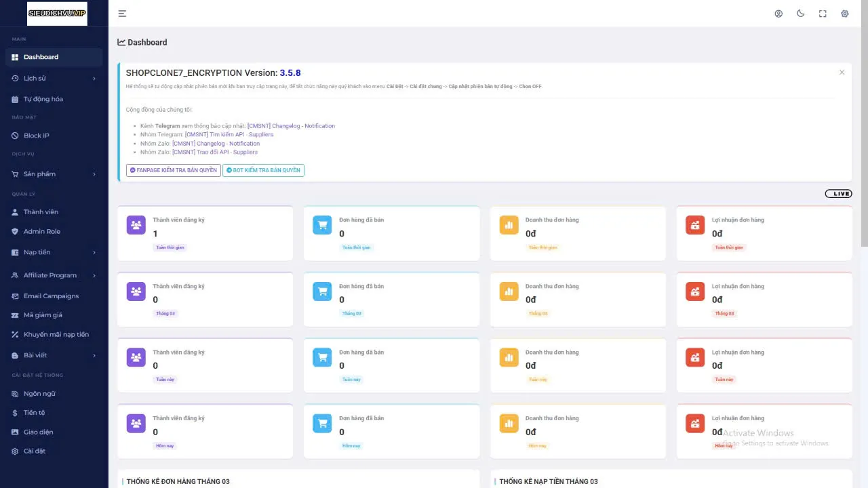Click the Giao diện image icon
Screen dimensions: 868x488
tap(15, 432)
